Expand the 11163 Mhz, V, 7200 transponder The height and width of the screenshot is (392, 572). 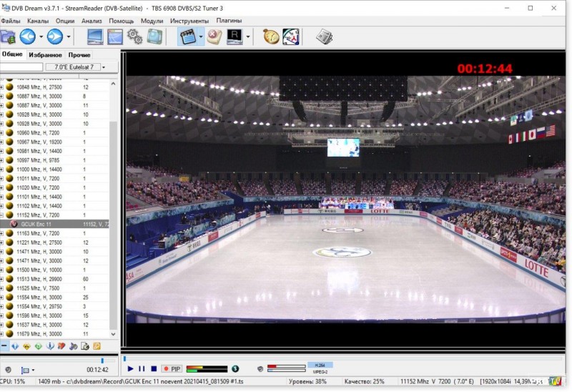coord(2,233)
